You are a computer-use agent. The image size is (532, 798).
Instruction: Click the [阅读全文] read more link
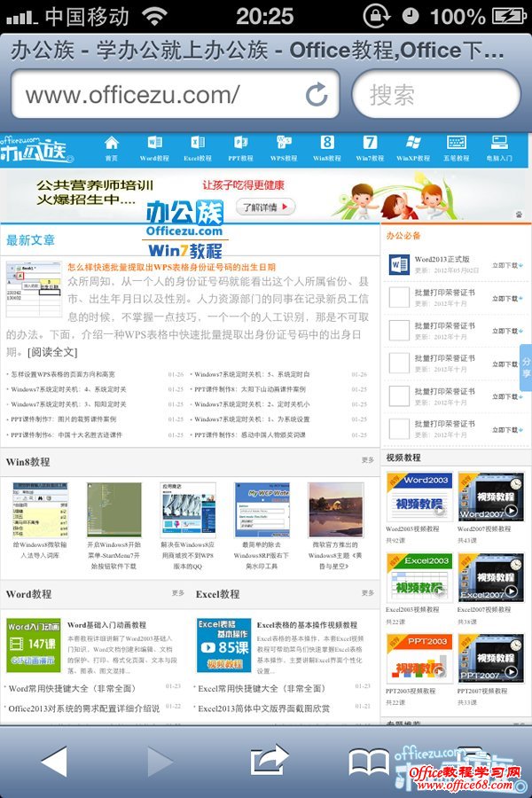click(x=52, y=352)
